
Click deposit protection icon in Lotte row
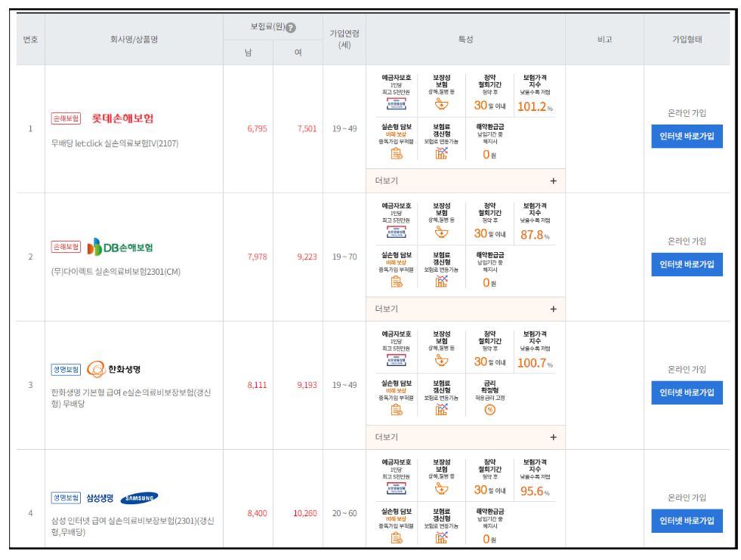pos(396,104)
